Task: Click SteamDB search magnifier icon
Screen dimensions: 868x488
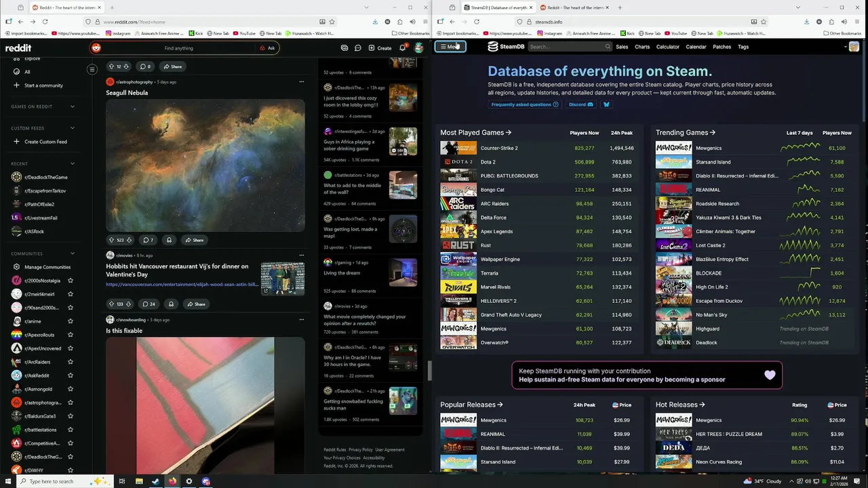Action: [607, 47]
